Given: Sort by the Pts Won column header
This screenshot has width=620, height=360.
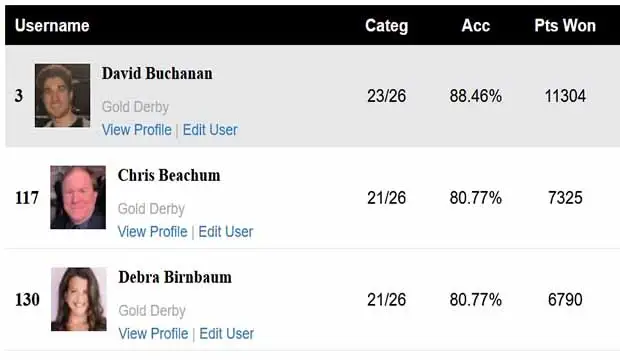Looking at the screenshot, I should 565,26.
